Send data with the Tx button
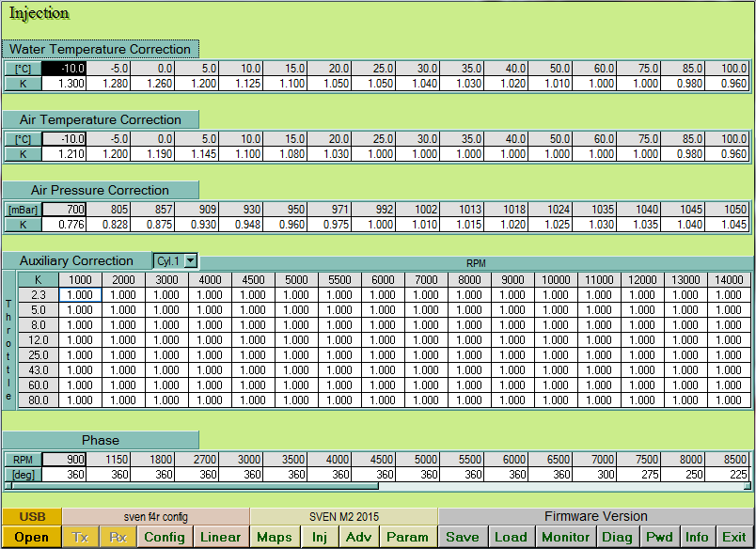This screenshot has width=756, height=549. click(80, 537)
